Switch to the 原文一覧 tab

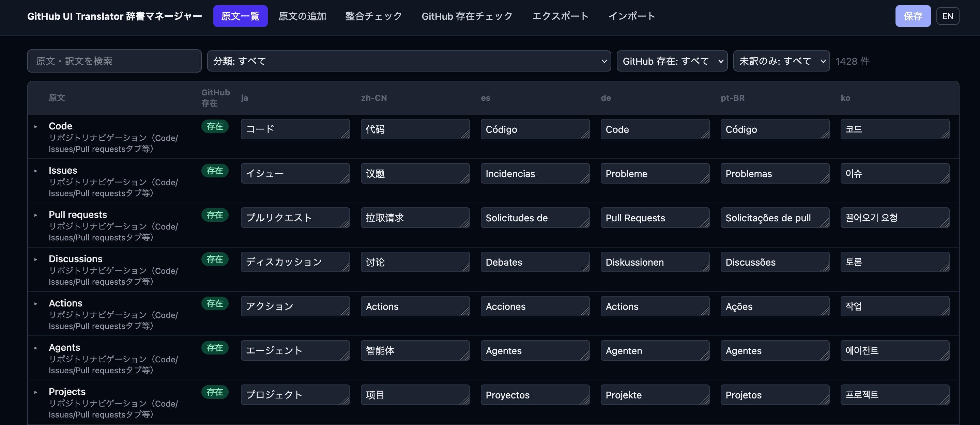point(240,16)
